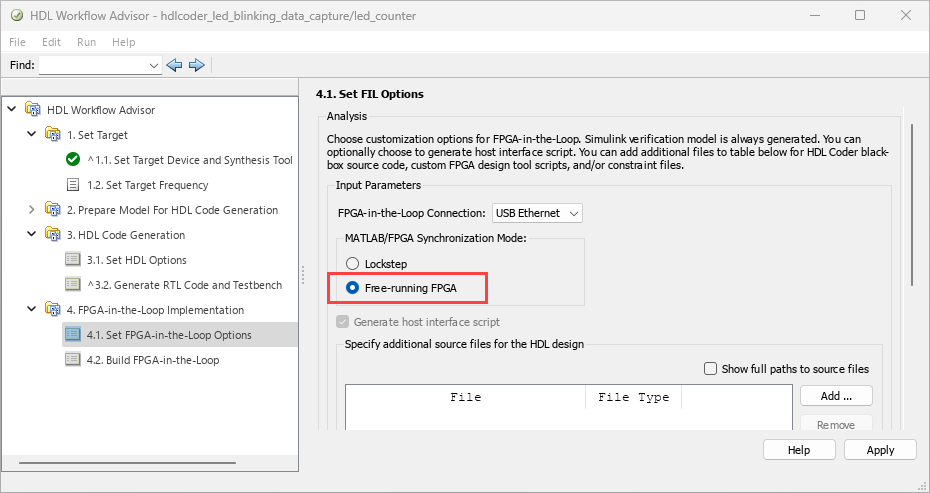
Task: Open the Help menu
Action: tap(123, 42)
